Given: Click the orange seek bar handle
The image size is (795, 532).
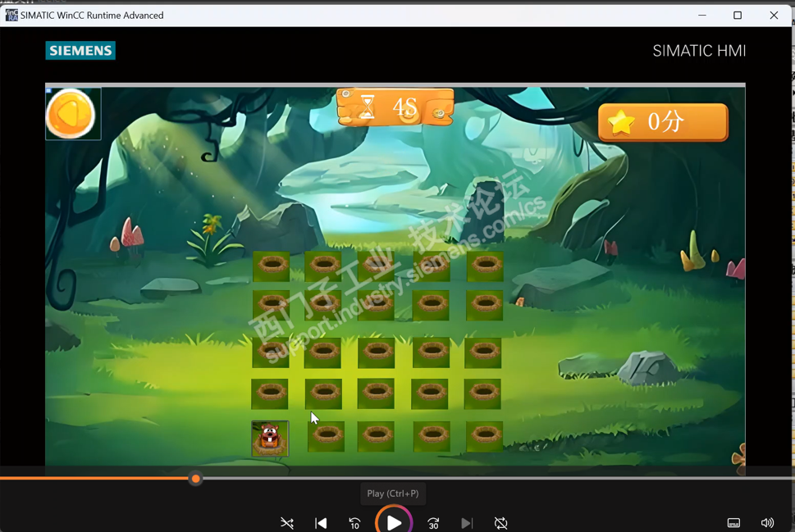Looking at the screenshot, I should click(196, 479).
